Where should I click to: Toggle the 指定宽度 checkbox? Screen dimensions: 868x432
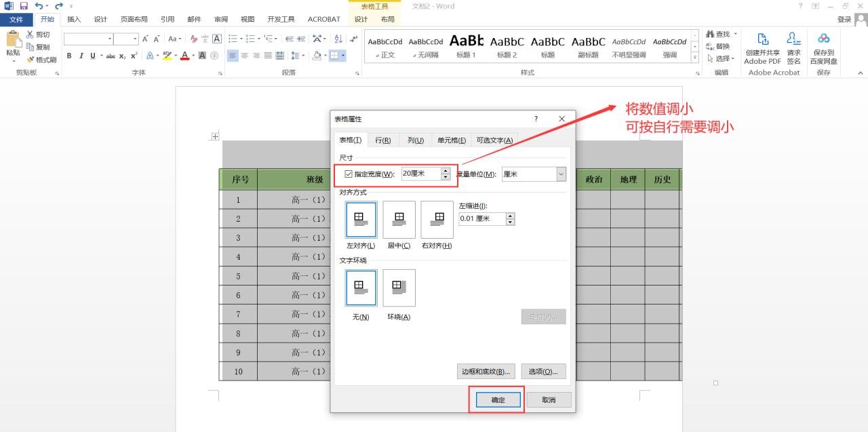[349, 174]
